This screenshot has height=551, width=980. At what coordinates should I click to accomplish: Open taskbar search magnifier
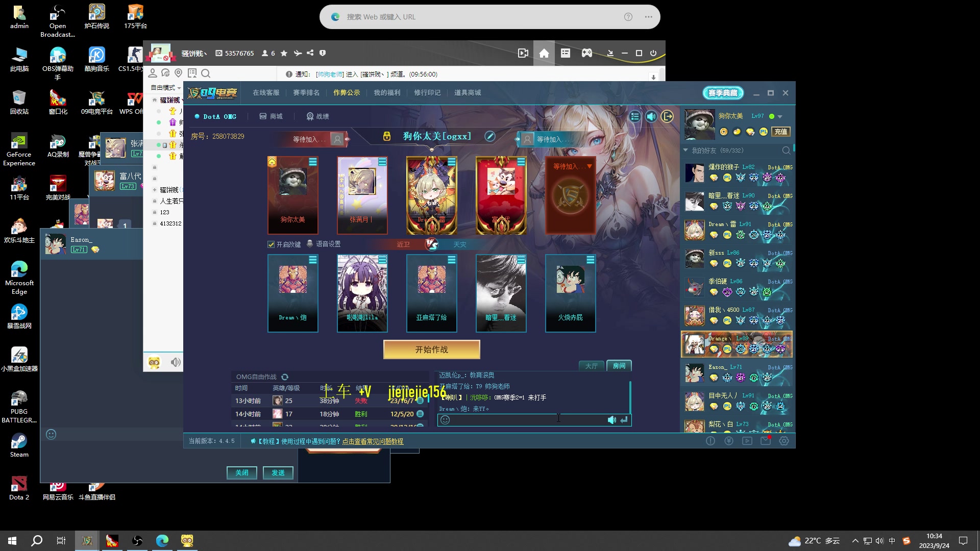coord(37,541)
